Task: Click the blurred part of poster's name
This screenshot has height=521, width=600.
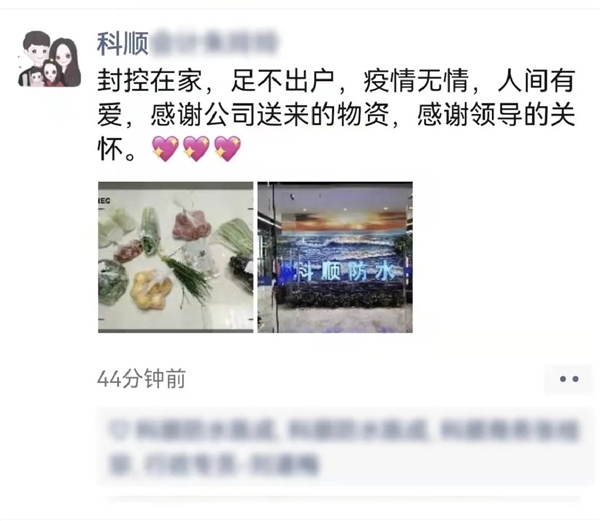Action: pyautogui.click(x=213, y=42)
